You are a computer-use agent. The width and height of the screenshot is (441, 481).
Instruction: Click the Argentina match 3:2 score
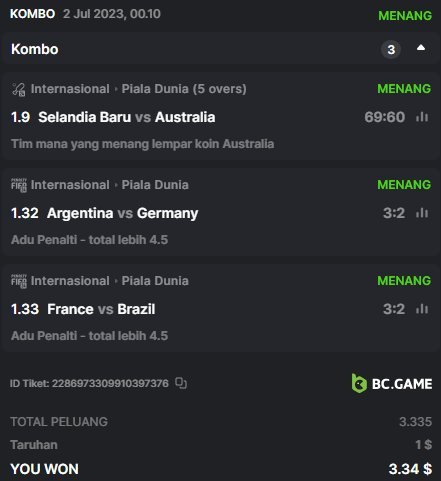coord(394,213)
